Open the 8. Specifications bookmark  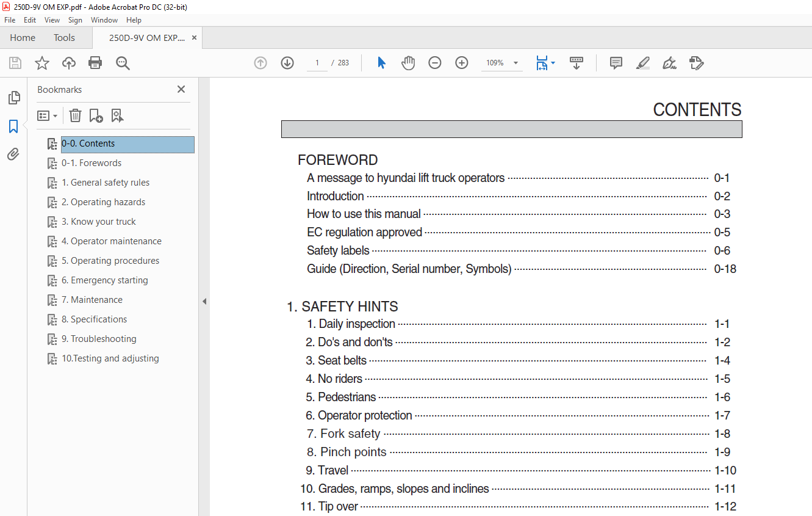point(95,319)
